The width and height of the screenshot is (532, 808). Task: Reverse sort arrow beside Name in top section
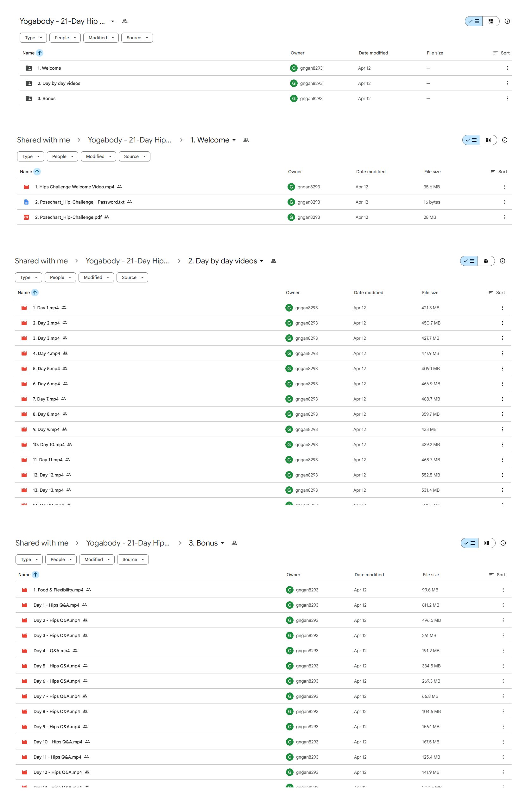(40, 53)
